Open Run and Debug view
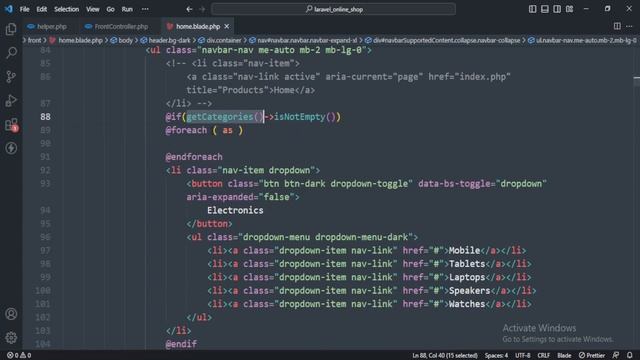 point(11,100)
